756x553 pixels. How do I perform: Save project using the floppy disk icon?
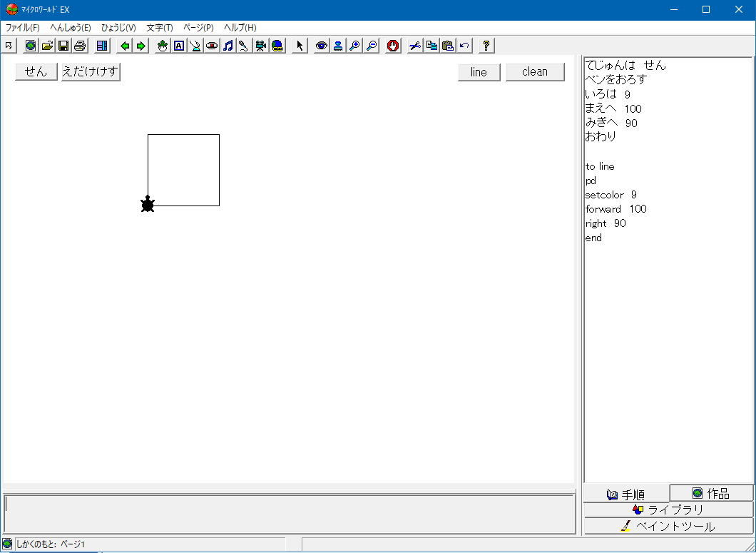(63, 46)
